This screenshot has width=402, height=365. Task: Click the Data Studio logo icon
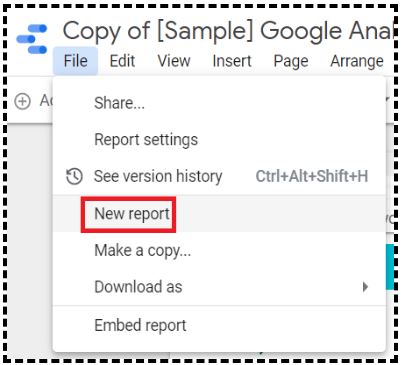point(32,39)
